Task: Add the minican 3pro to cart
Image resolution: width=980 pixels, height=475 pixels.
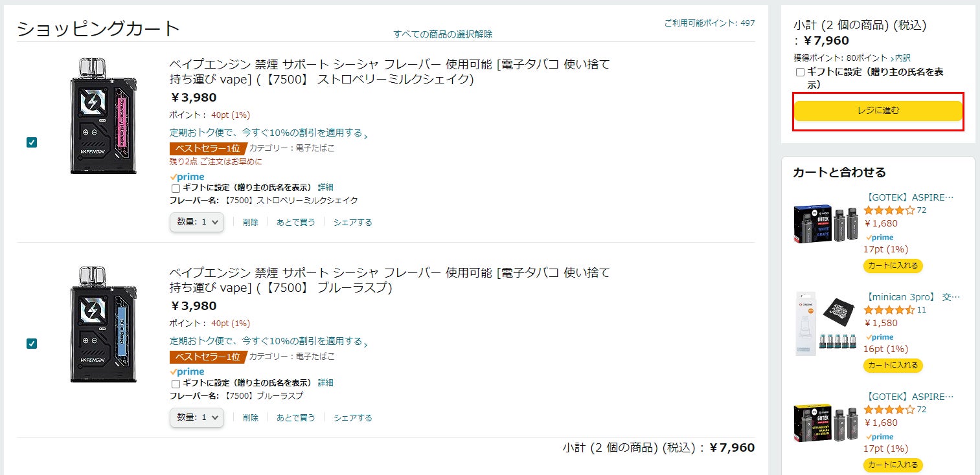Action: click(893, 366)
